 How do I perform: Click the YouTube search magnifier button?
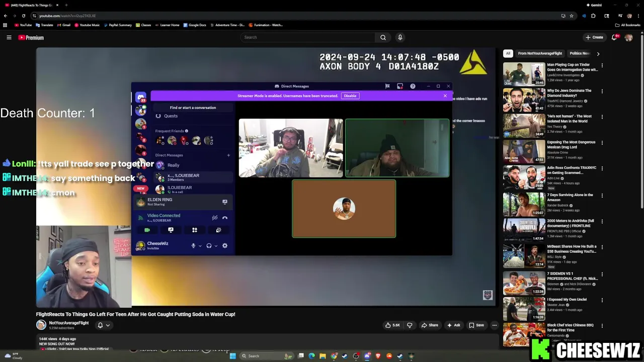point(383,37)
